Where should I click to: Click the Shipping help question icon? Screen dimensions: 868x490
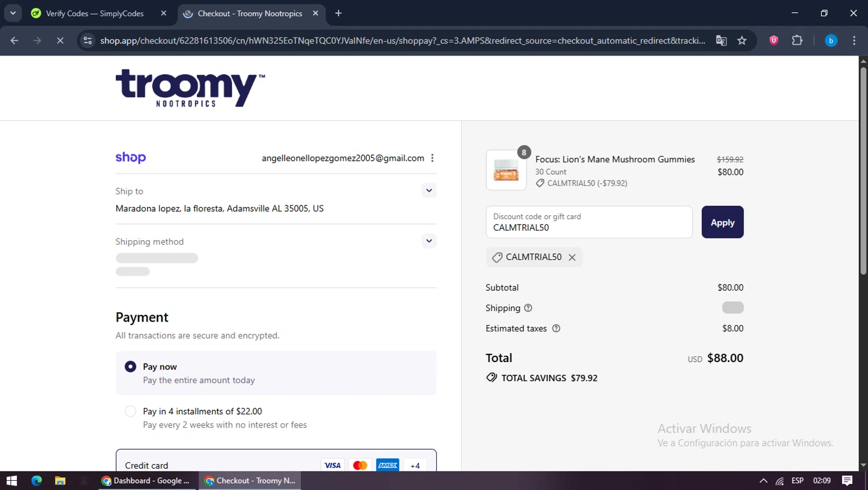point(528,308)
